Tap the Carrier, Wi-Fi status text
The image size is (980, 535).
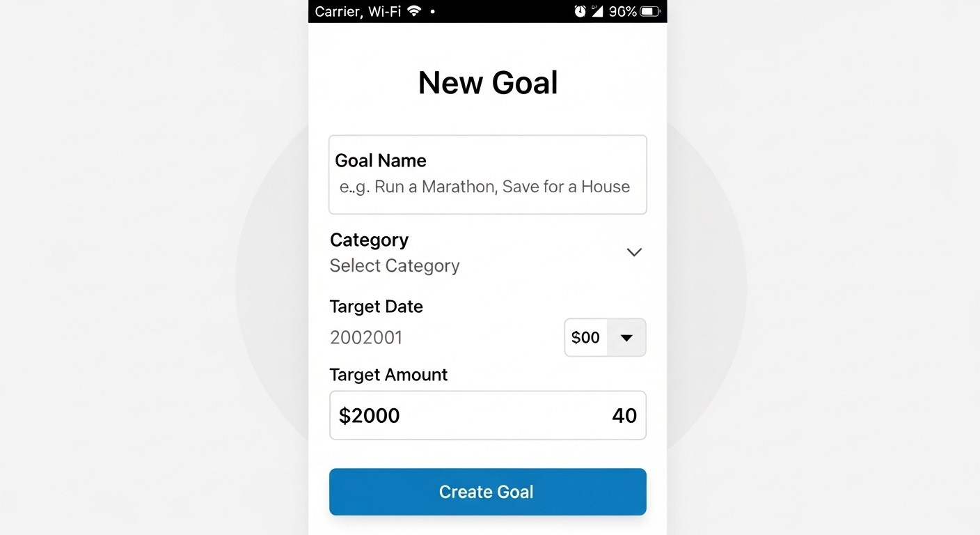click(358, 11)
